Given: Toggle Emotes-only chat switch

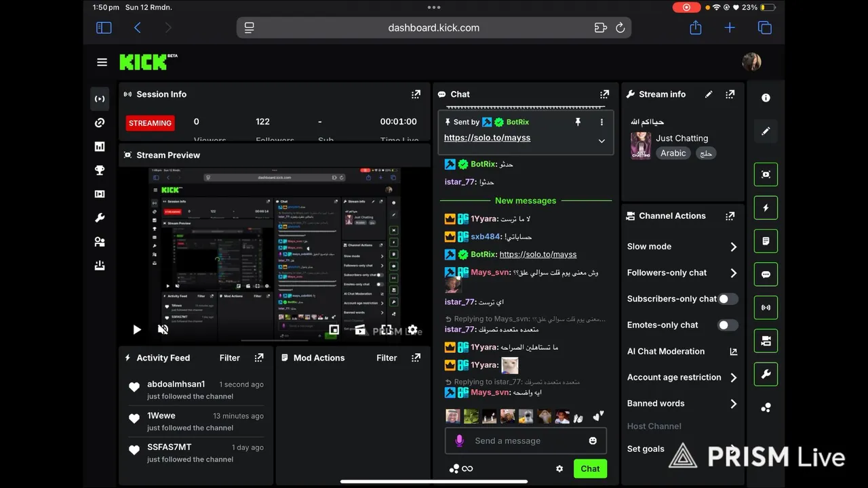Looking at the screenshot, I should tap(728, 325).
